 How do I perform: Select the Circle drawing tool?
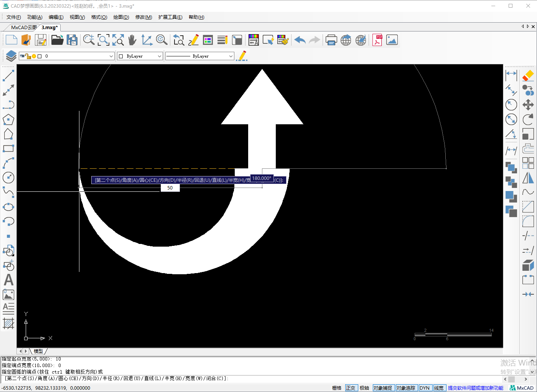pos(8,178)
